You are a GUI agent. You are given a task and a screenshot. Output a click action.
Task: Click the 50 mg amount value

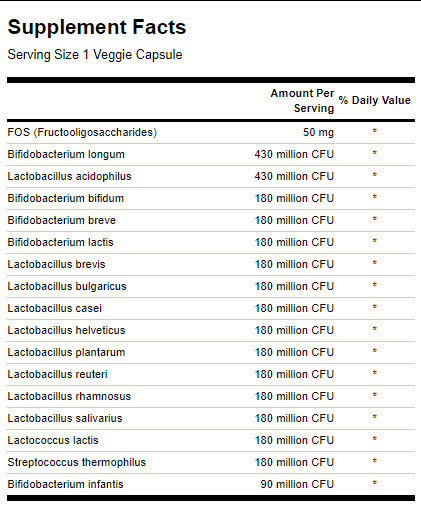tap(318, 132)
